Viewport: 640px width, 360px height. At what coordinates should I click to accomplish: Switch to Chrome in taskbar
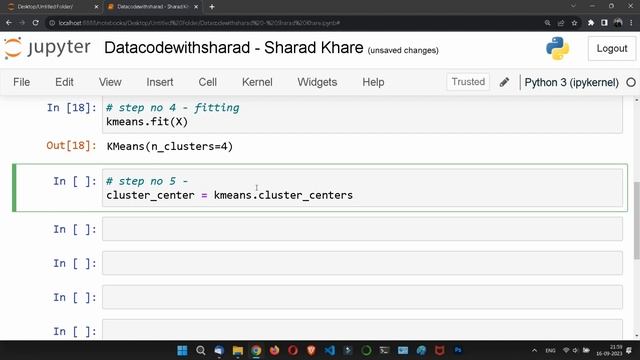256,350
